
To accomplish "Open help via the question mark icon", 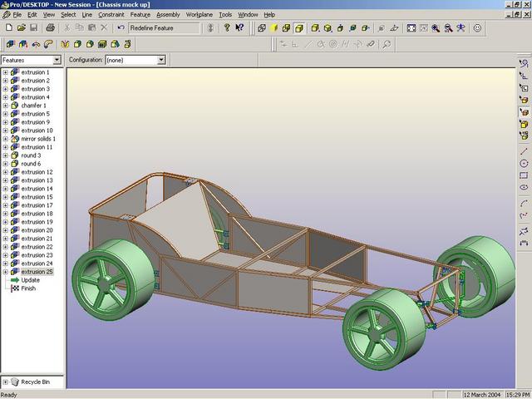I will (x=227, y=27).
